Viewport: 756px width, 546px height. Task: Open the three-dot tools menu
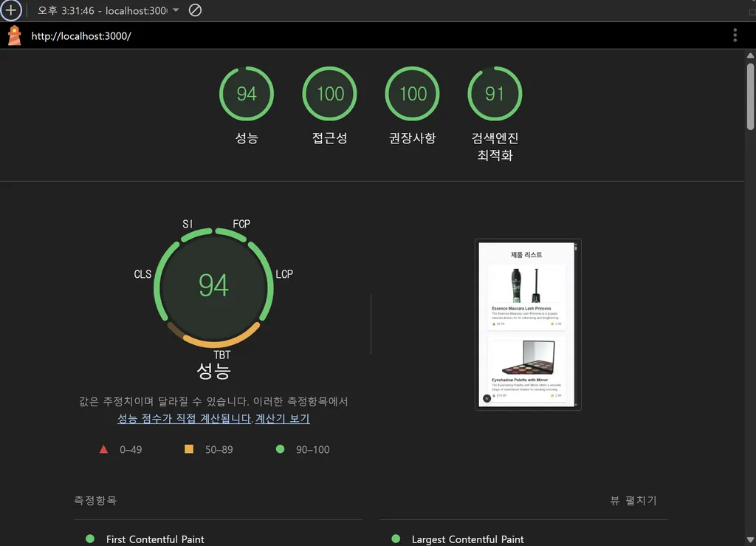[x=735, y=35]
